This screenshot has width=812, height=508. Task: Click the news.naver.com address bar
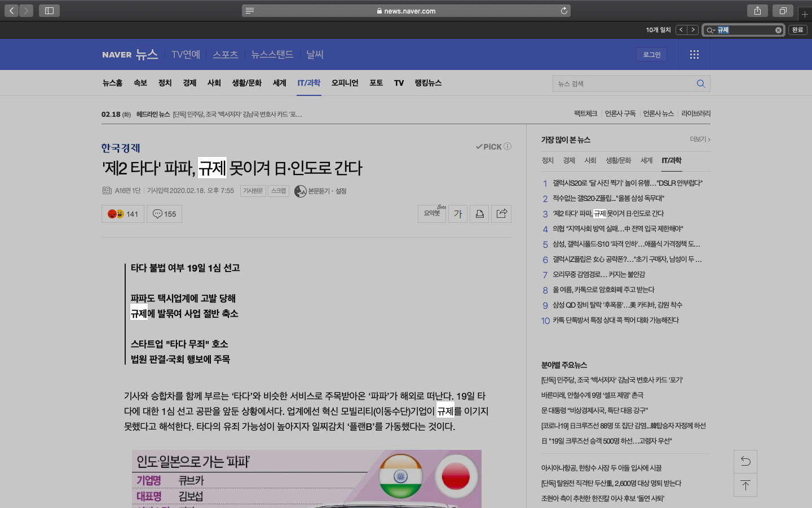point(406,11)
